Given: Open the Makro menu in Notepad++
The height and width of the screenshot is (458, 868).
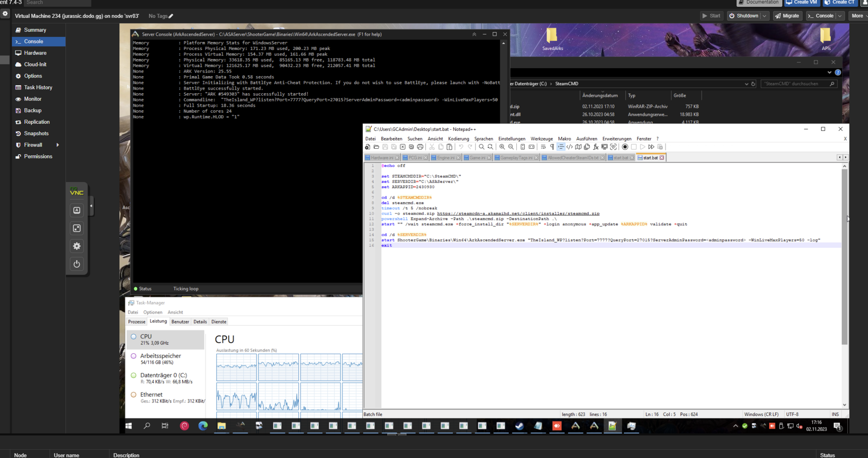Looking at the screenshot, I should click(x=564, y=139).
